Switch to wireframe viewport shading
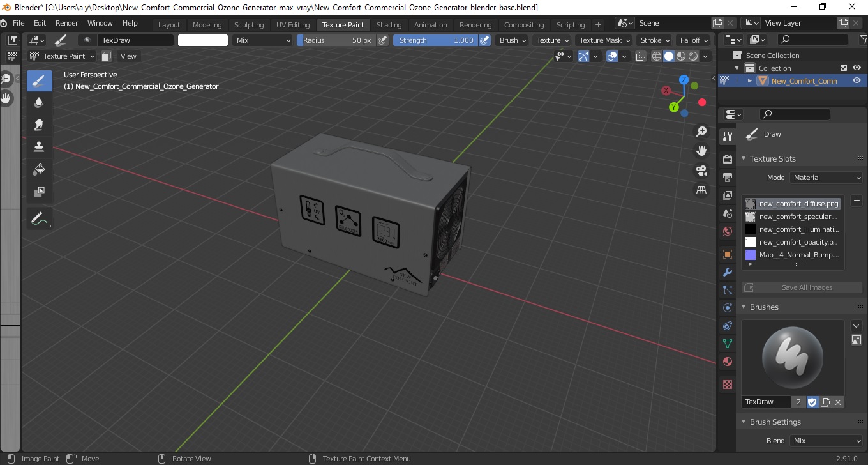 click(x=657, y=56)
